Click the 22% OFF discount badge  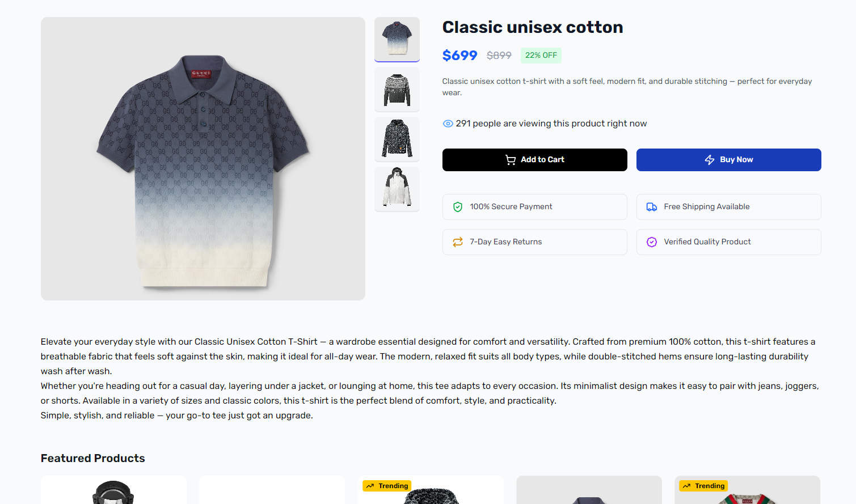(541, 56)
